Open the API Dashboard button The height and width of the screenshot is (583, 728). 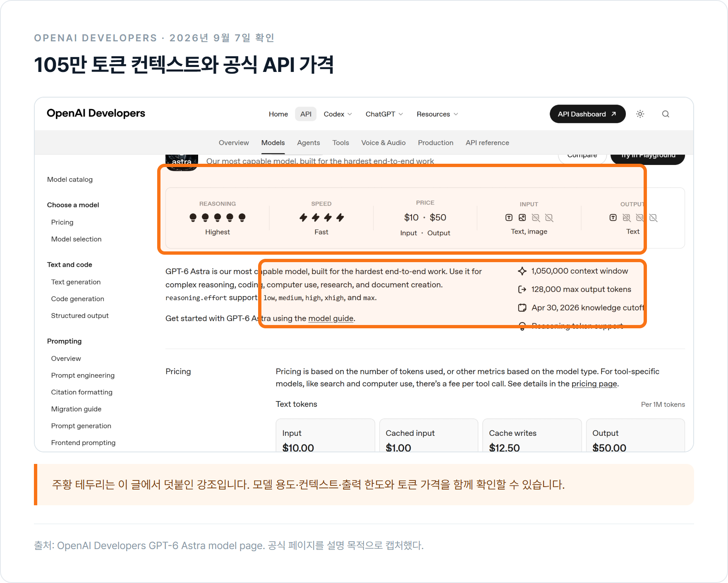click(x=587, y=114)
